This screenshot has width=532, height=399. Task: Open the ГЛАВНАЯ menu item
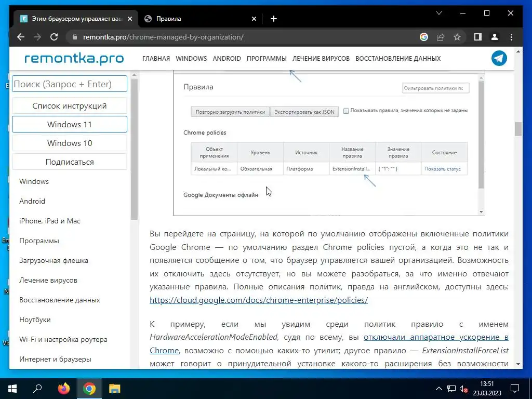pyautogui.click(x=156, y=58)
